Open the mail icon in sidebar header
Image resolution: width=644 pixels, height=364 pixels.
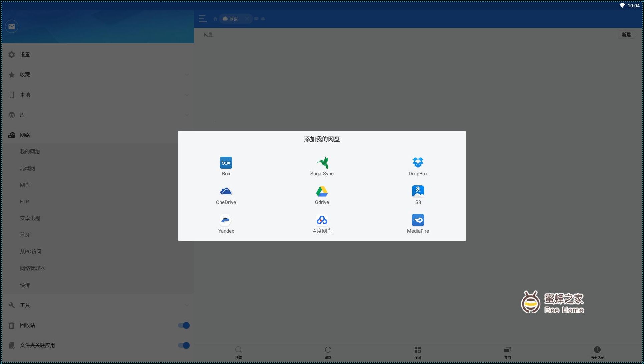tap(12, 27)
